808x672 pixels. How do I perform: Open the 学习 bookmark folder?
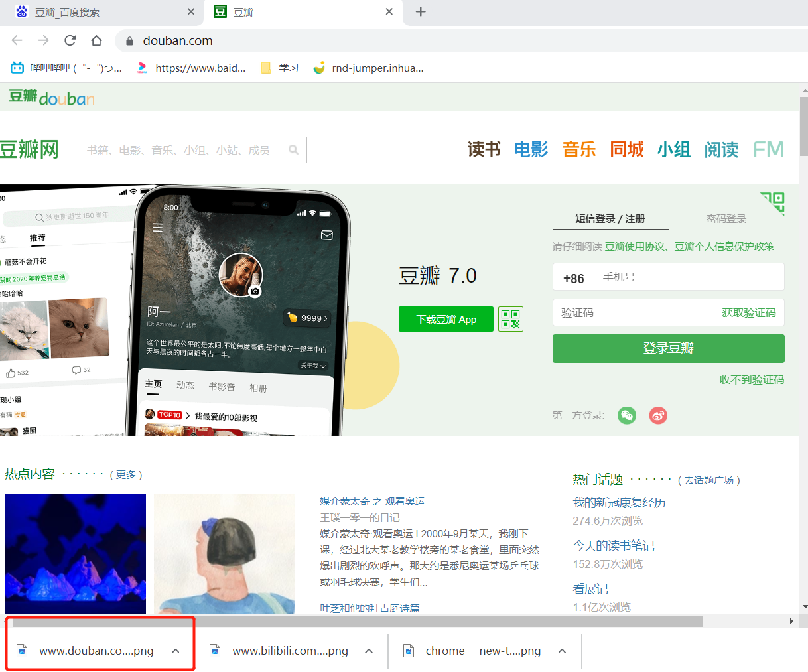tap(279, 68)
